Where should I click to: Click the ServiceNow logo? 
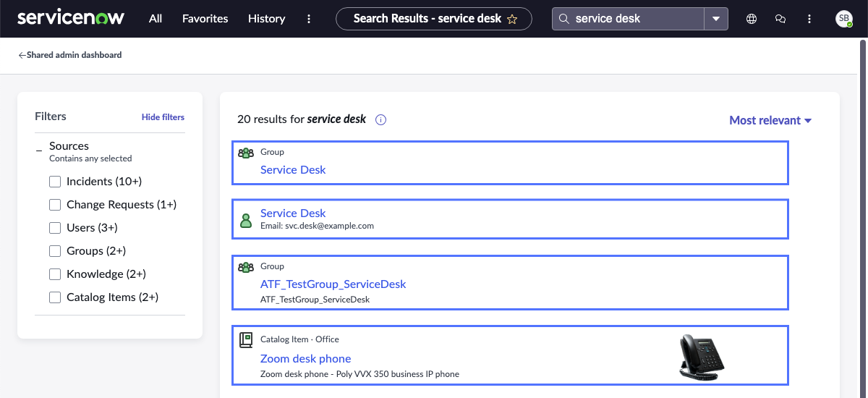(72, 18)
